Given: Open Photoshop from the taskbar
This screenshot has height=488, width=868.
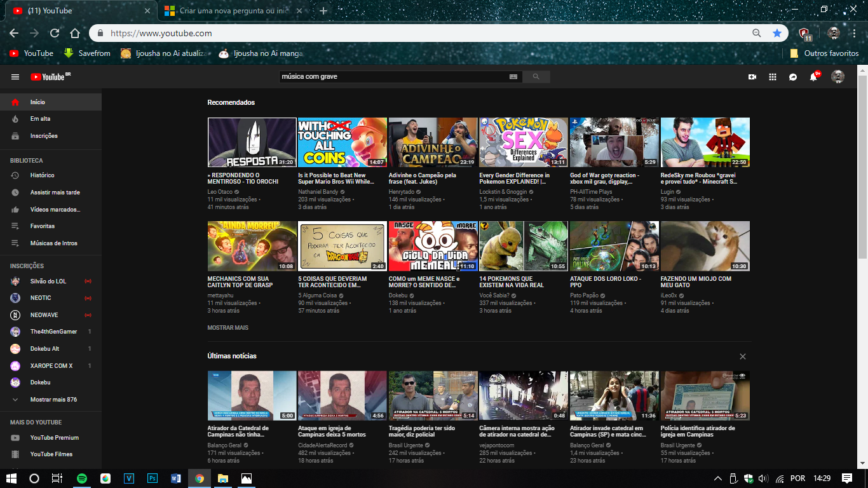Looking at the screenshot, I should click(x=153, y=478).
